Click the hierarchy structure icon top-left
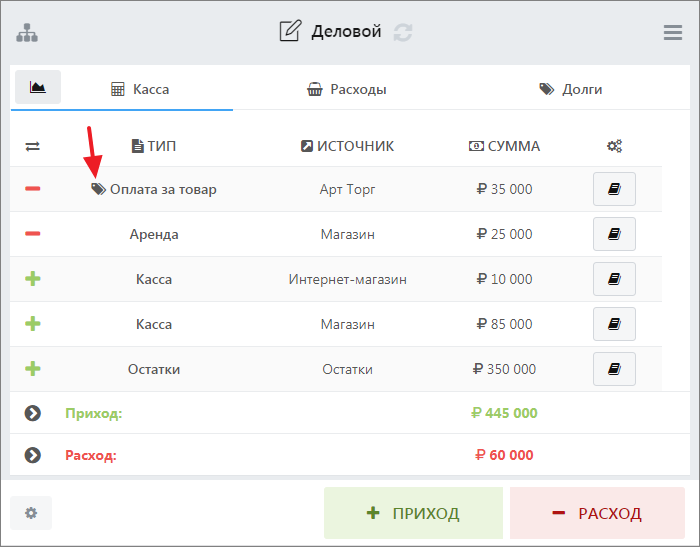The width and height of the screenshot is (700, 547). [x=27, y=32]
